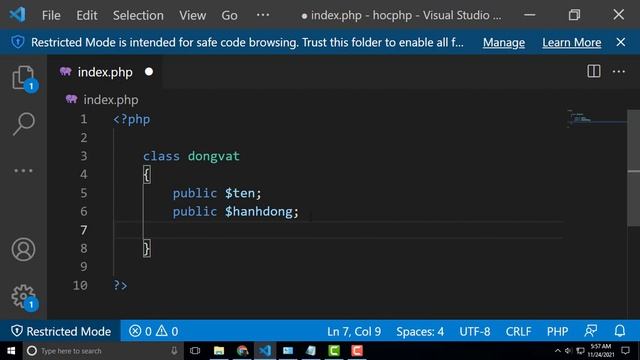This screenshot has width=640, height=360.
Task: Click the editor vertical scrollbar
Action: pyautogui.click(x=633, y=167)
